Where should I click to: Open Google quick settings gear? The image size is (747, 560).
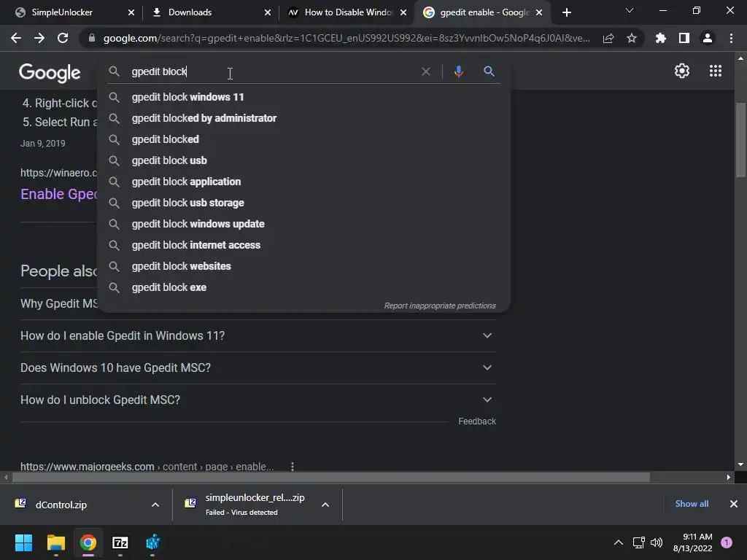682,71
